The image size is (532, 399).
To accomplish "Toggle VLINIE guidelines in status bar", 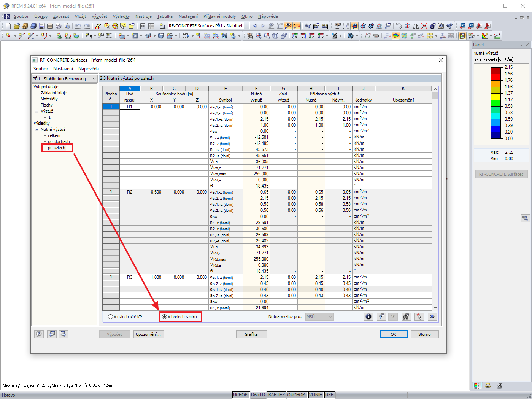I will tap(316, 395).
